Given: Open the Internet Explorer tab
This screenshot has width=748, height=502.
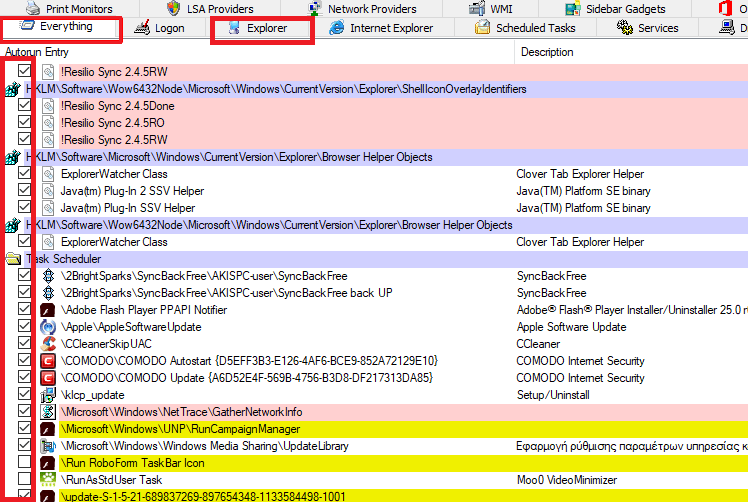Looking at the screenshot, I should point(382,28).
